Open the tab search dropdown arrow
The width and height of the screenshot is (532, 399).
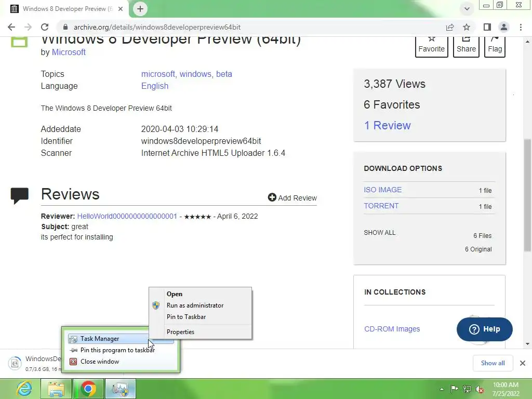point(467,9)
